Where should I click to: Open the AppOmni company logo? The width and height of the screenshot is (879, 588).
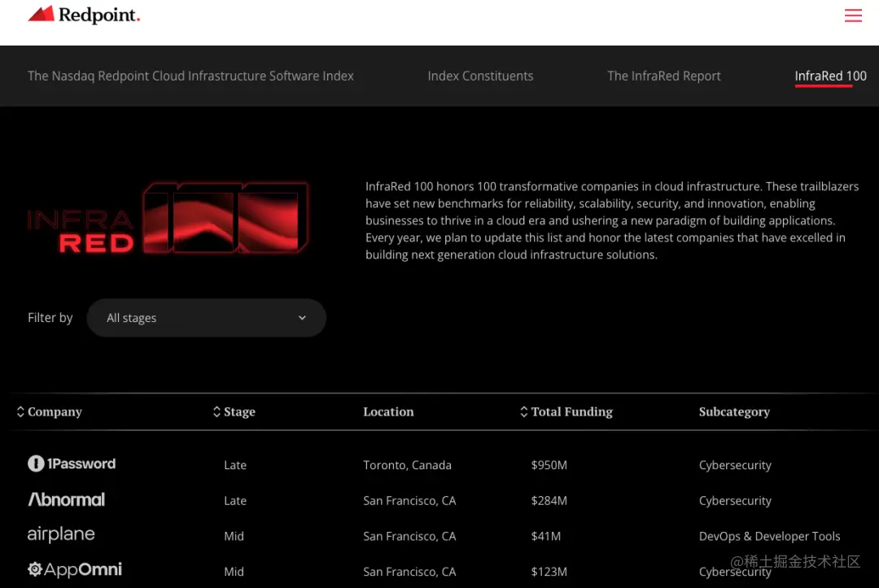(75, 570)
